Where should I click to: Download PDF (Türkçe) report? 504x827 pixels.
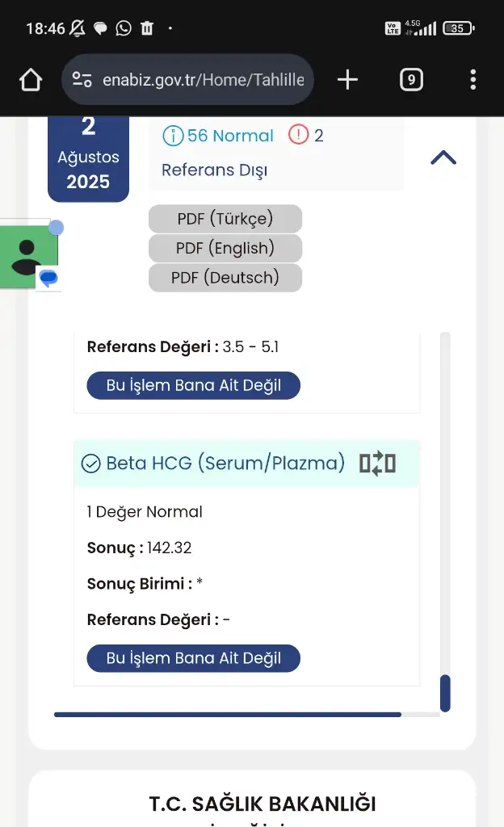tap(225, 219)
